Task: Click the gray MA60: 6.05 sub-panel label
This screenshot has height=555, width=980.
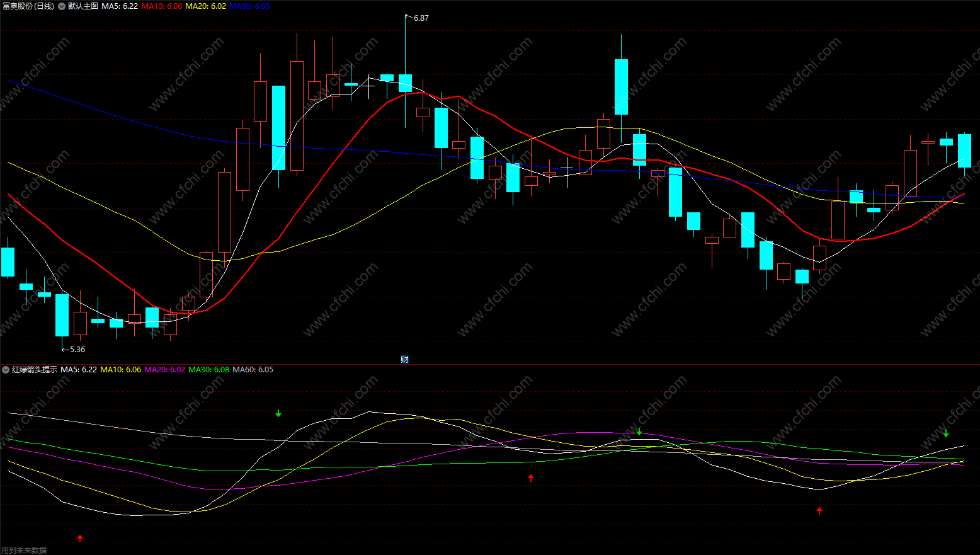Action: coord(253,370)
